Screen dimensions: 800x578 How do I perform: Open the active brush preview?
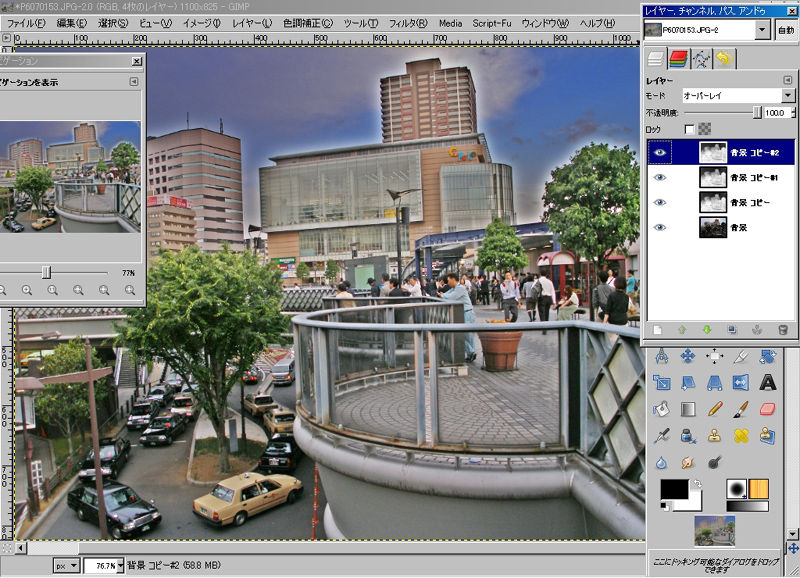736,488
